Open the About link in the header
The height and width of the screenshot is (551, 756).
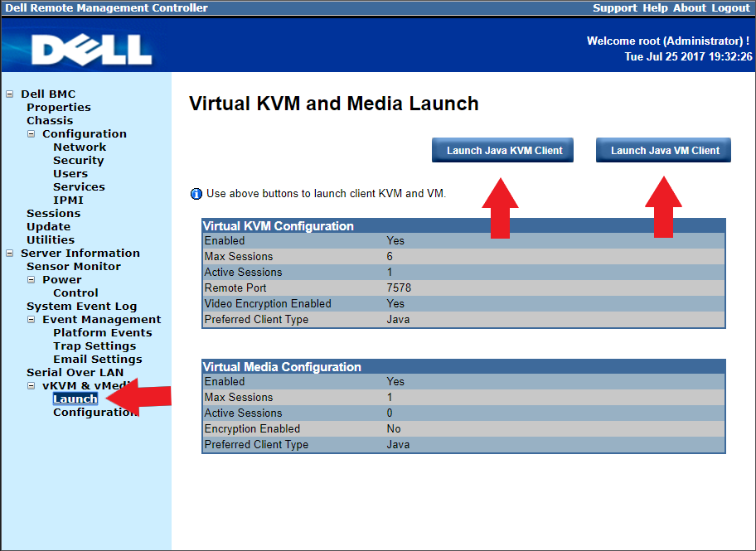690,8
